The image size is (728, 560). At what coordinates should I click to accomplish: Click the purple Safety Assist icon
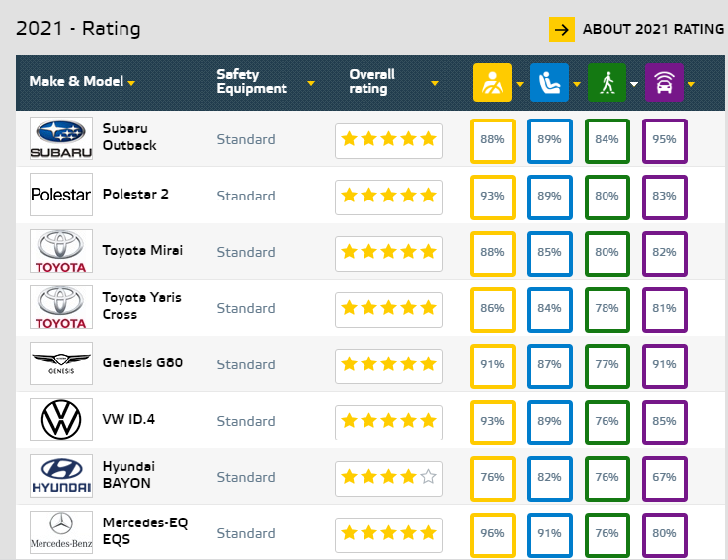pyautogui.click(x=663, y=83)
